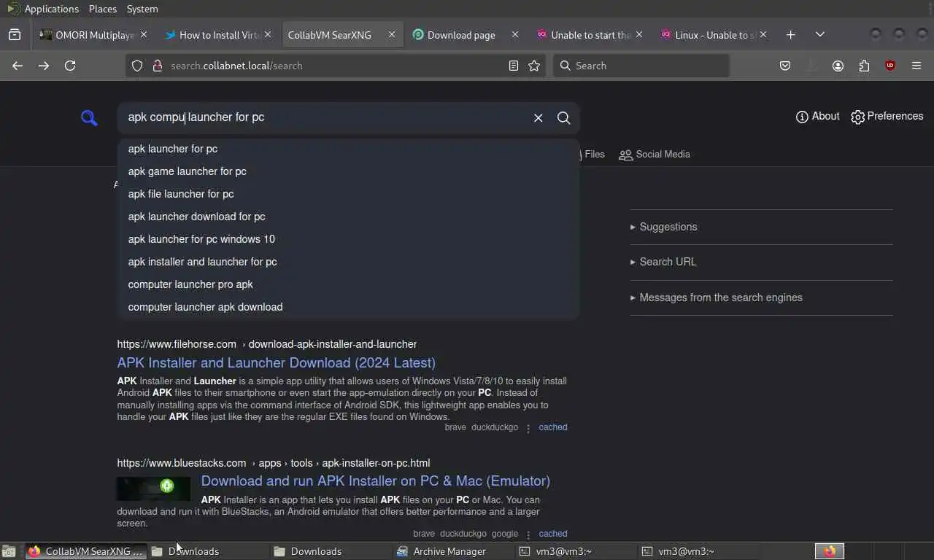The height and width of the screenshot is (560, 934).
Task: Click the Firefox Search box
Action: pyautogui.click(x=641, y=66)
